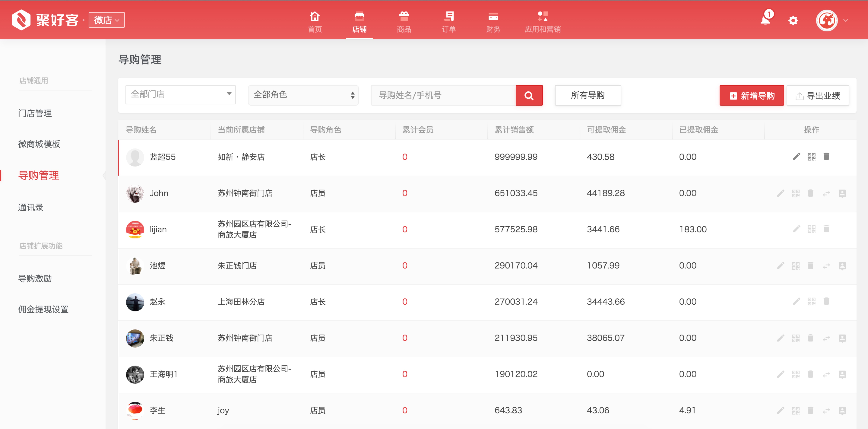
Task: Click the 所有导购 button
Action: click(588, 95)
